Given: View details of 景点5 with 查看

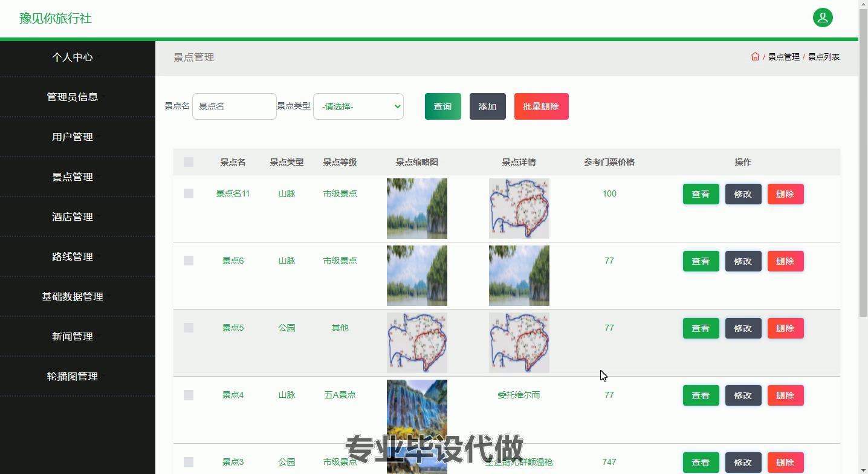Looking at the screenshot, I should (x=701, y=328).
